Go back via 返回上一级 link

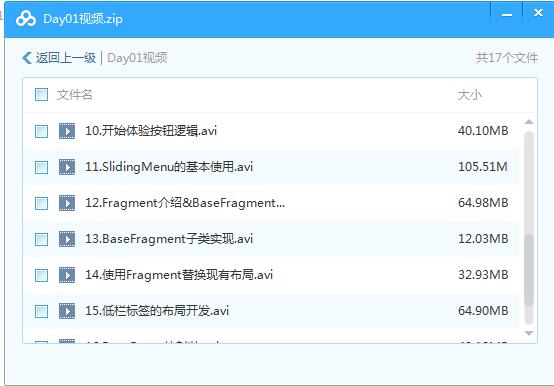pos(66,58)
